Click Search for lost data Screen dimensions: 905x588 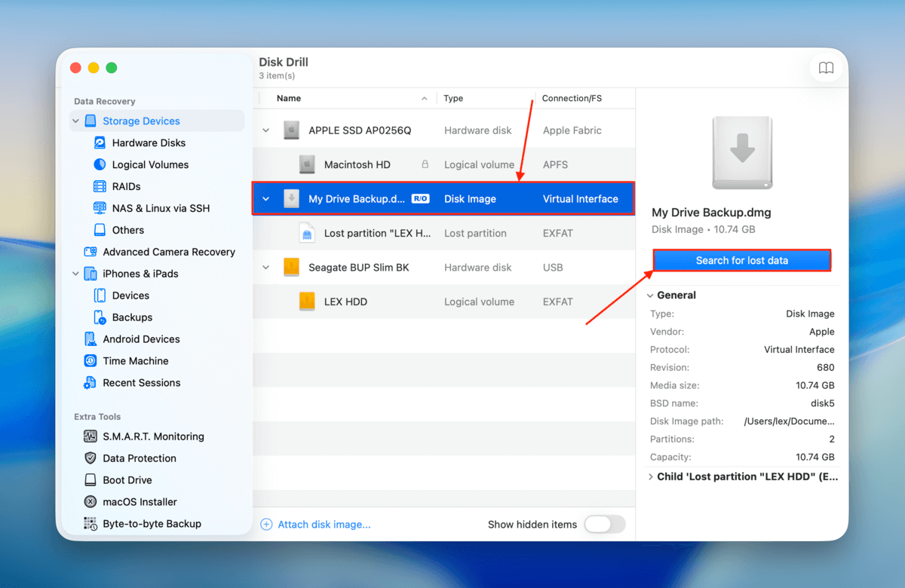coord(741,259)
